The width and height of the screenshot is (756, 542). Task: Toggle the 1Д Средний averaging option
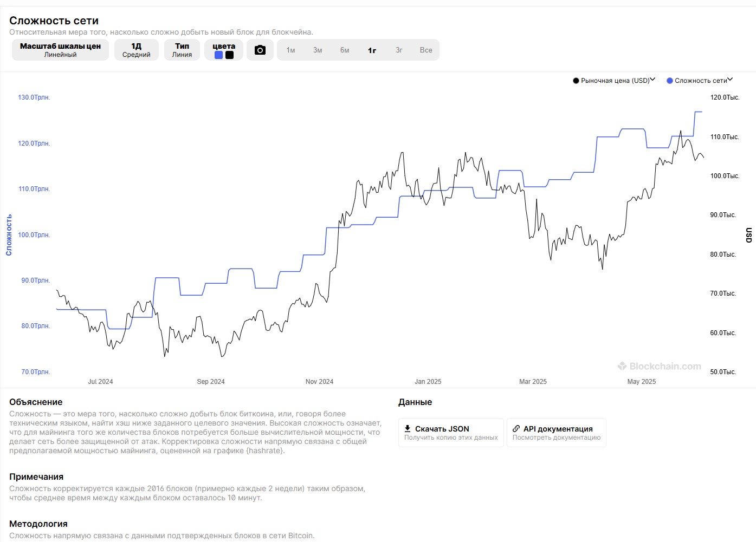(x=136, y=50)
